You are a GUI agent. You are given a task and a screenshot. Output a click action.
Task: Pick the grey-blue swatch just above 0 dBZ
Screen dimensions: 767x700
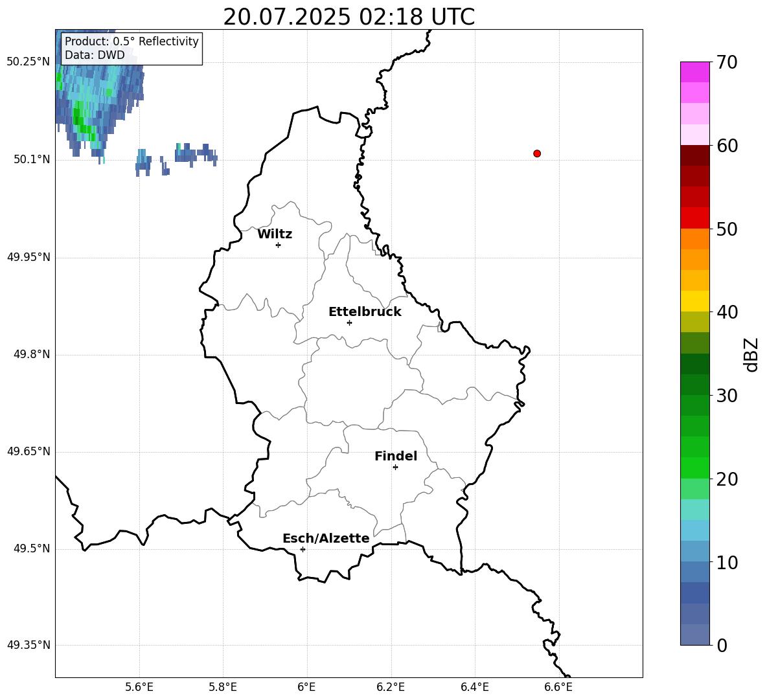(x=694, y=635)
